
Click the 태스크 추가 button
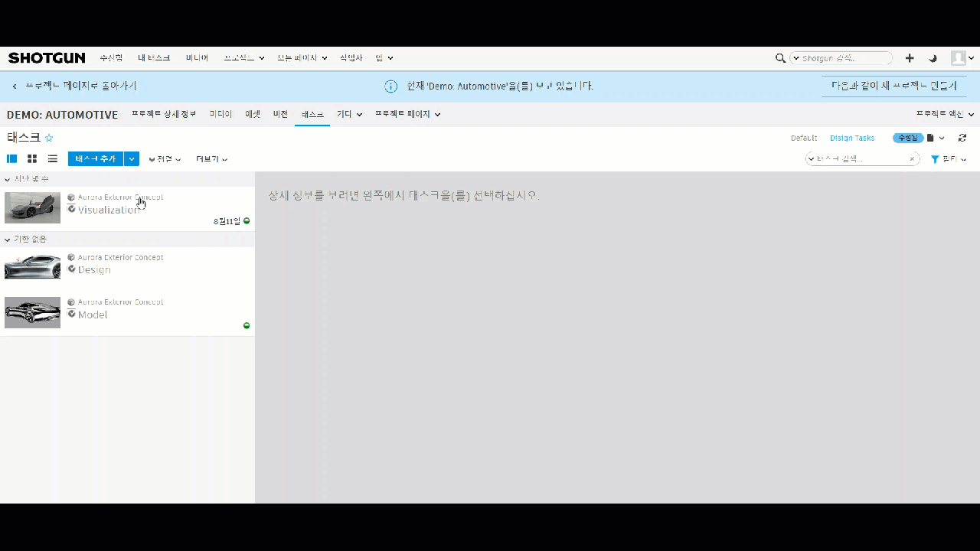pyautogui.click(x=95, y=158)
